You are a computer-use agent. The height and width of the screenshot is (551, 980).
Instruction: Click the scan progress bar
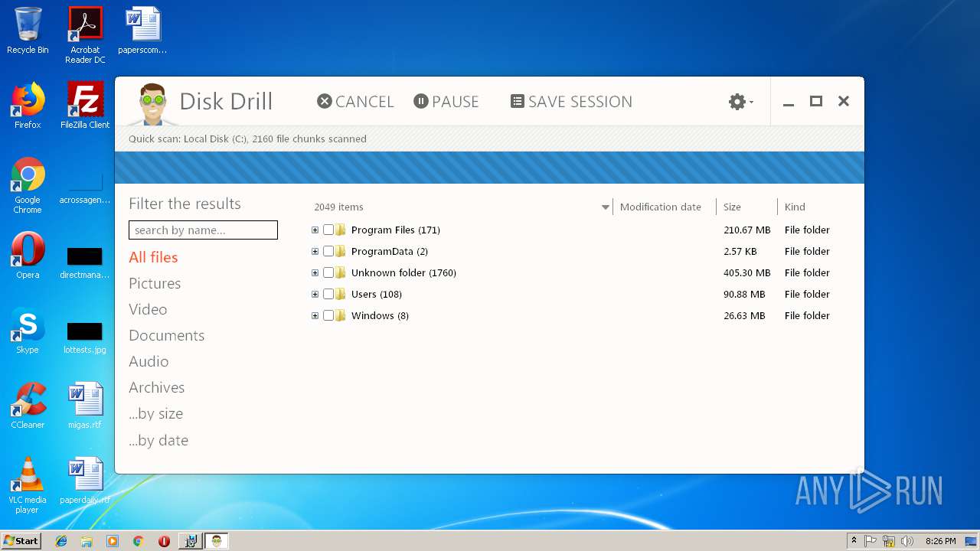489,168
